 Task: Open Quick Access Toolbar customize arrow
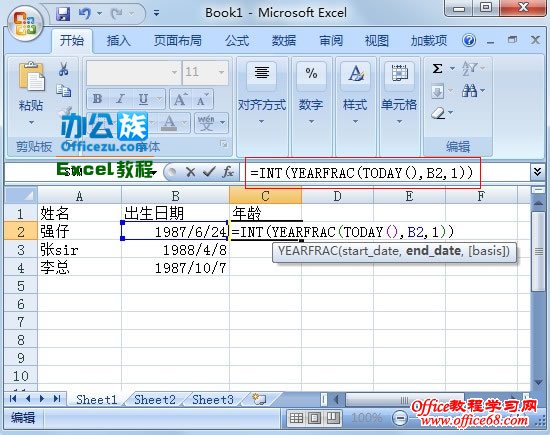click(156, 13)
